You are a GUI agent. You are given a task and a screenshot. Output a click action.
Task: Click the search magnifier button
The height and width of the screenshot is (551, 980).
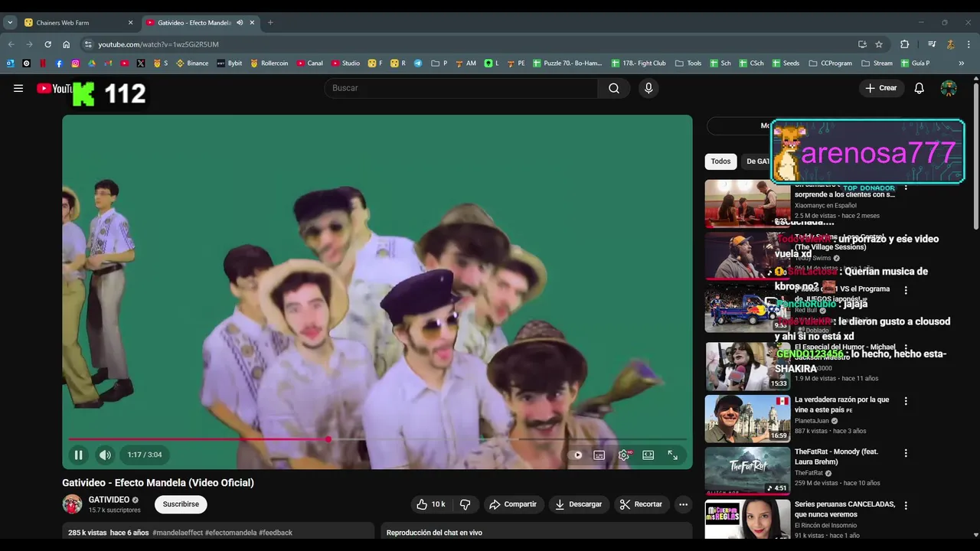(614, 88)
